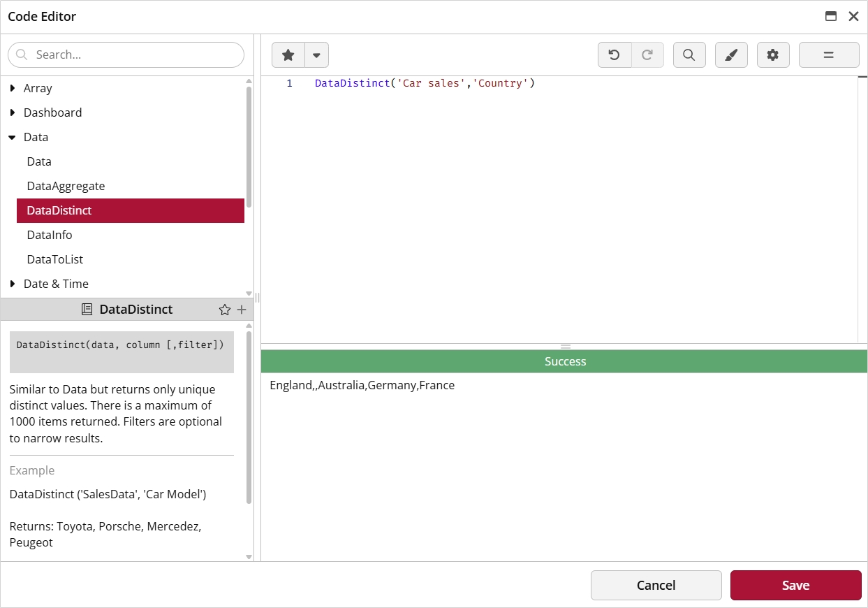Expand the Dashboard category
Viewport: 868px width, 608px height.
pyautogui.click(x=13, y=113)
